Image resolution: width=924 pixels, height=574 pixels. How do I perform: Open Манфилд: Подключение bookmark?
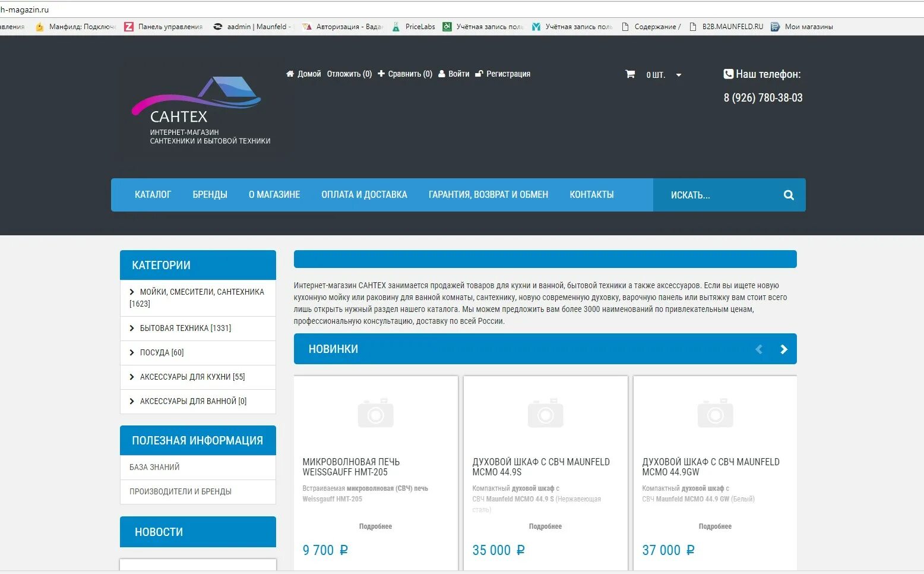click(x=76, y=27)
